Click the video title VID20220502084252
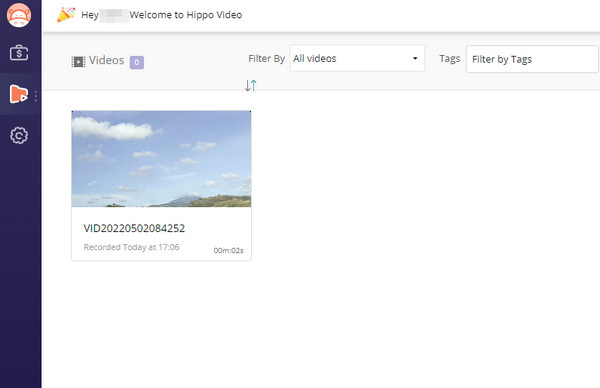The width and height of the screenshot is (600, 388). (134, 228)
